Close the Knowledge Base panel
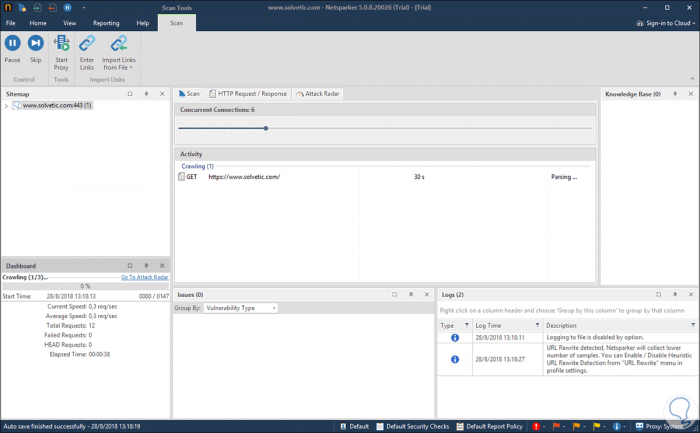 (x=691, y=94)
